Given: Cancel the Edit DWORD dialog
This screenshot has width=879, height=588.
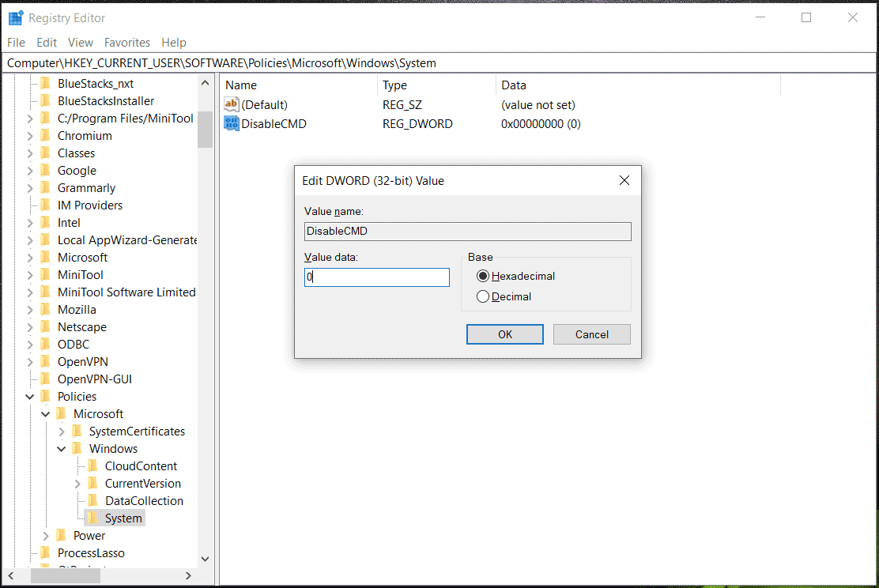Looking at the screenshot, I should point(591,334).
